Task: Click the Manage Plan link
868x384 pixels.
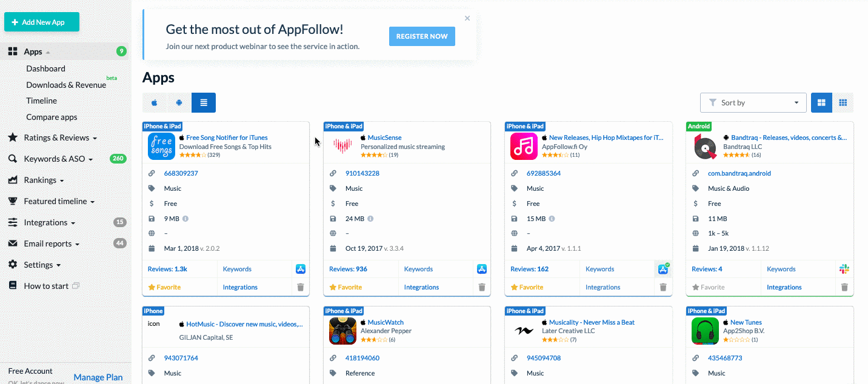Action: point(98,377)
